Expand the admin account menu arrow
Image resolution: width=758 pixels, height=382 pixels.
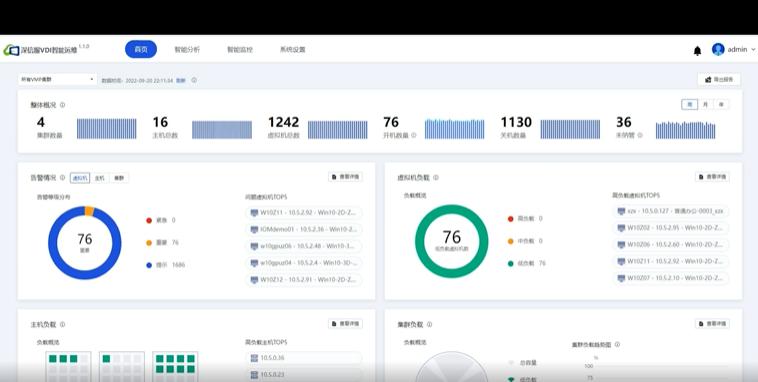coord(753,49)
